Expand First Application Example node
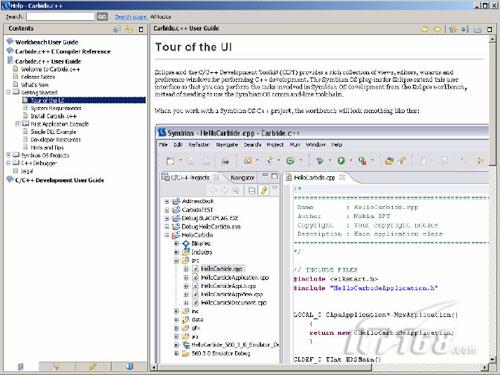The height and width of the screenshot is (375, 500). 18,124
